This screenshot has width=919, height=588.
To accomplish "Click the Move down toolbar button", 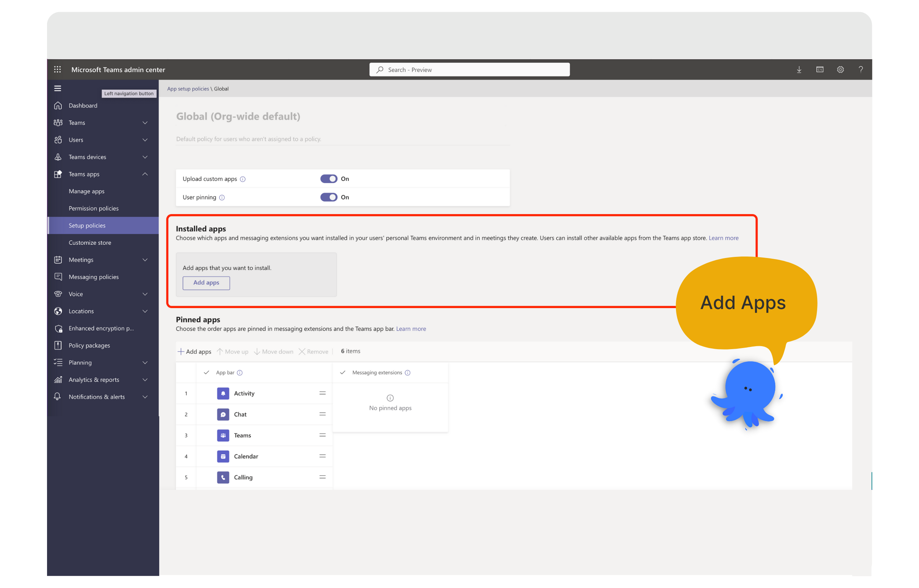I will [273, 351].
